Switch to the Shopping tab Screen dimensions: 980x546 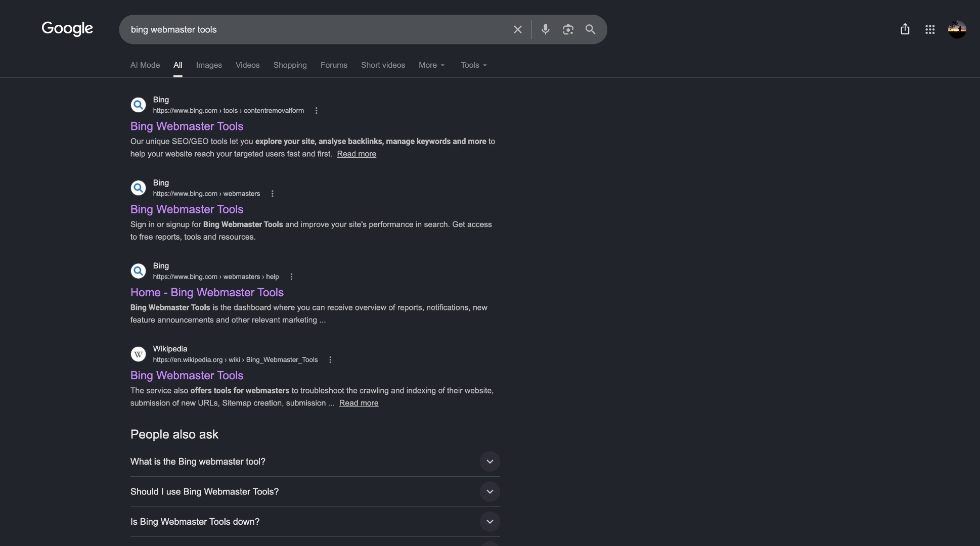coord(290,65)
